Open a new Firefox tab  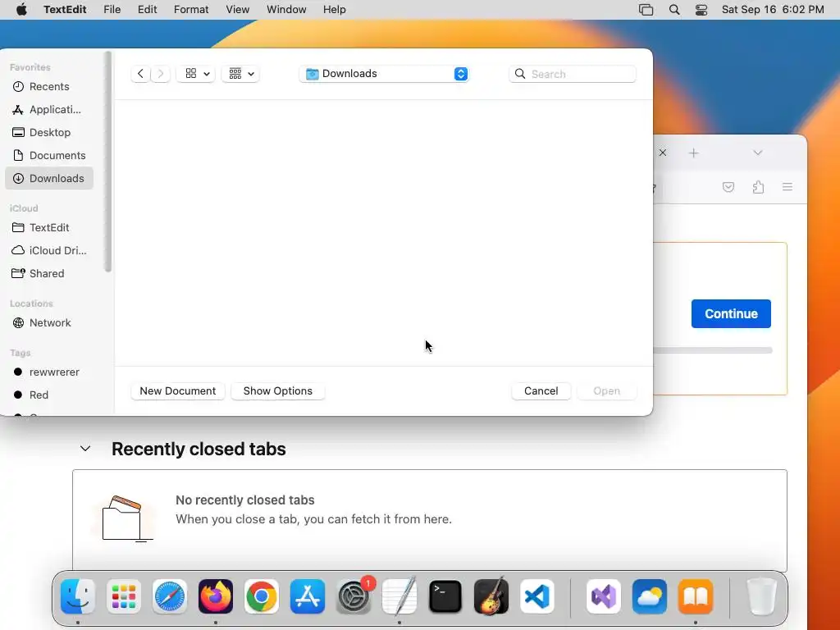click(694, 153)
